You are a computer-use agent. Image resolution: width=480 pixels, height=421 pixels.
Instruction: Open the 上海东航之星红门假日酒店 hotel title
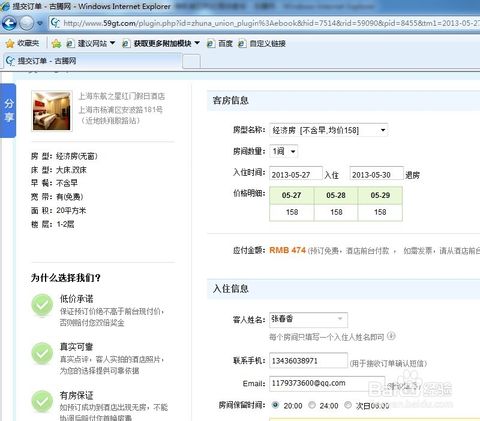pyautogui.click(x=122, y=96)
